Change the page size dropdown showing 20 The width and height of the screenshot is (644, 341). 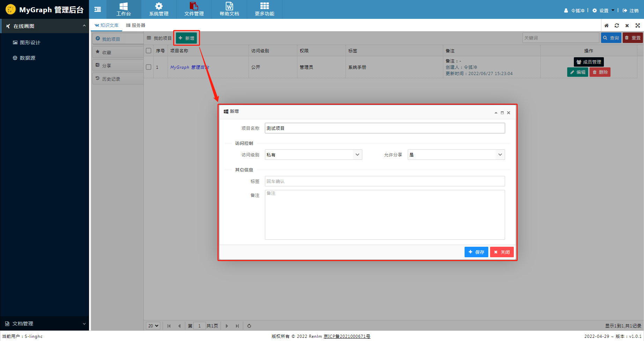pyautogui.click(x=153, y=326)
